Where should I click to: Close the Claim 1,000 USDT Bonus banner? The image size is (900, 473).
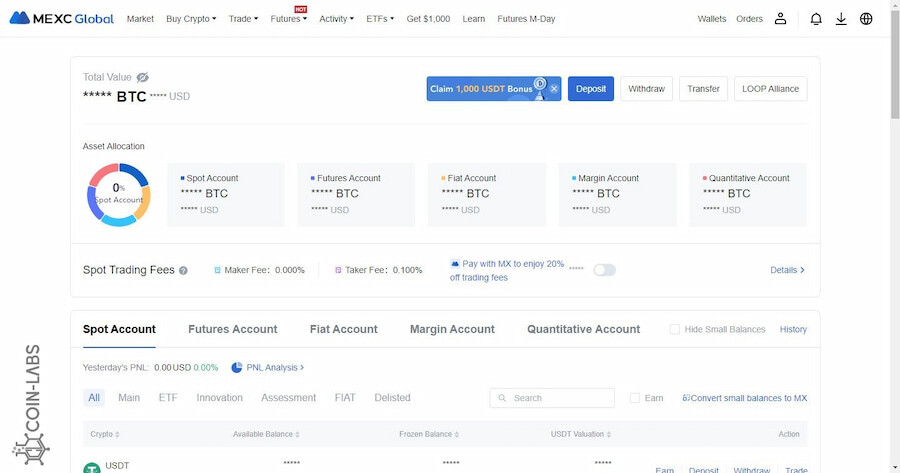[x=554, y=89]
